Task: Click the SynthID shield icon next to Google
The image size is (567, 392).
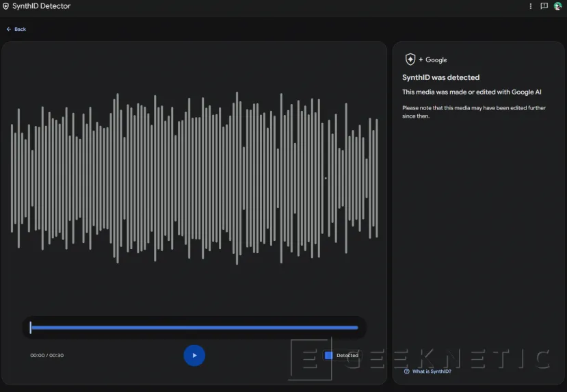Action: tap(410, 60)
